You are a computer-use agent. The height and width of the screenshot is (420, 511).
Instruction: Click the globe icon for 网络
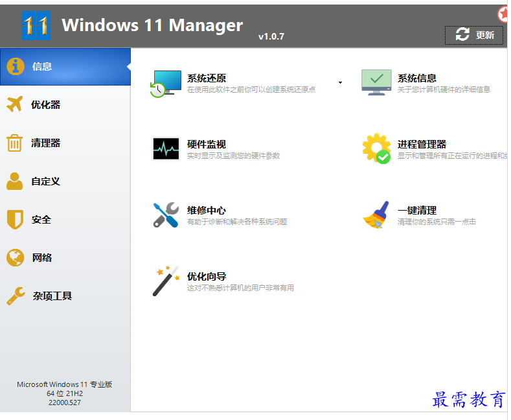(x=15, y=257)
